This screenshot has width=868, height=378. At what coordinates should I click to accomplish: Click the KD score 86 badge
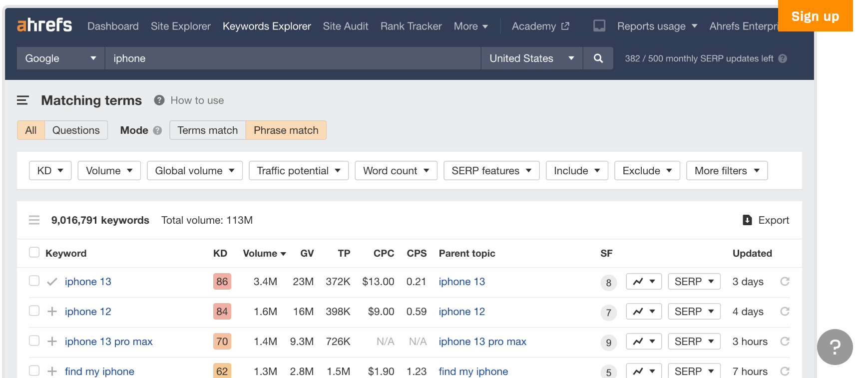222,282
